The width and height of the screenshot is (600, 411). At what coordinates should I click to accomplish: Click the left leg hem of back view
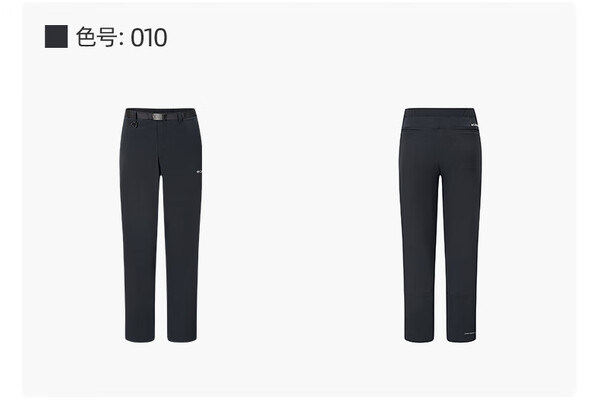coord(419,339)
